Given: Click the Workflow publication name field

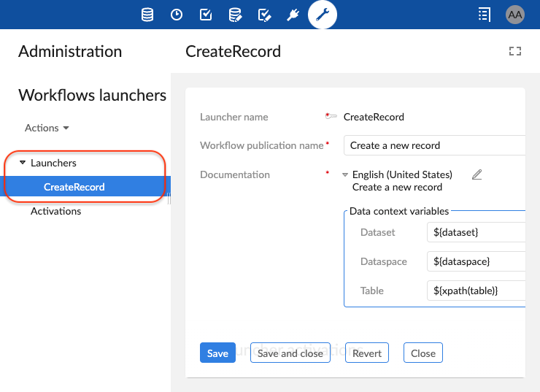Looking at the screenshot, I should point(435,145).
